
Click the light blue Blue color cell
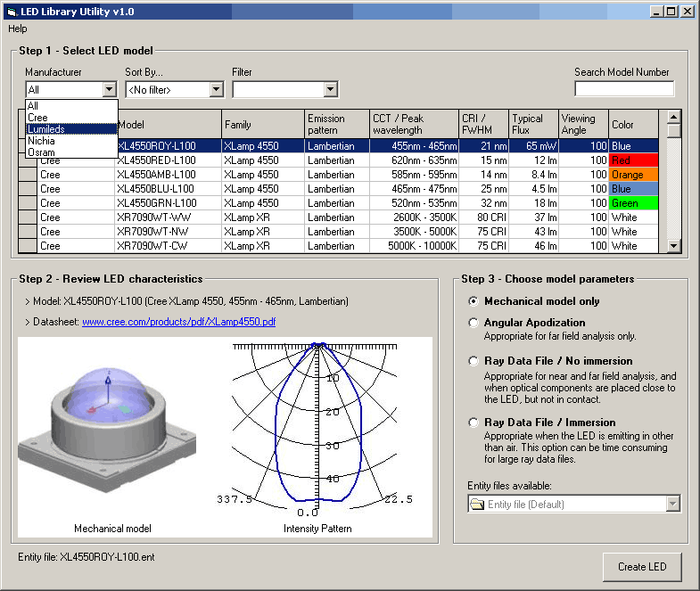tap(633, 189)
